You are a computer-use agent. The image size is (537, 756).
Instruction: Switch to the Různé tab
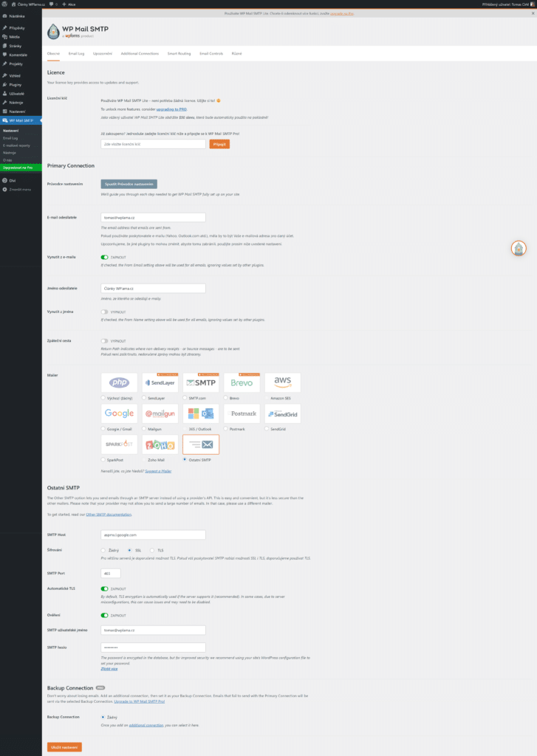(236, 53)
